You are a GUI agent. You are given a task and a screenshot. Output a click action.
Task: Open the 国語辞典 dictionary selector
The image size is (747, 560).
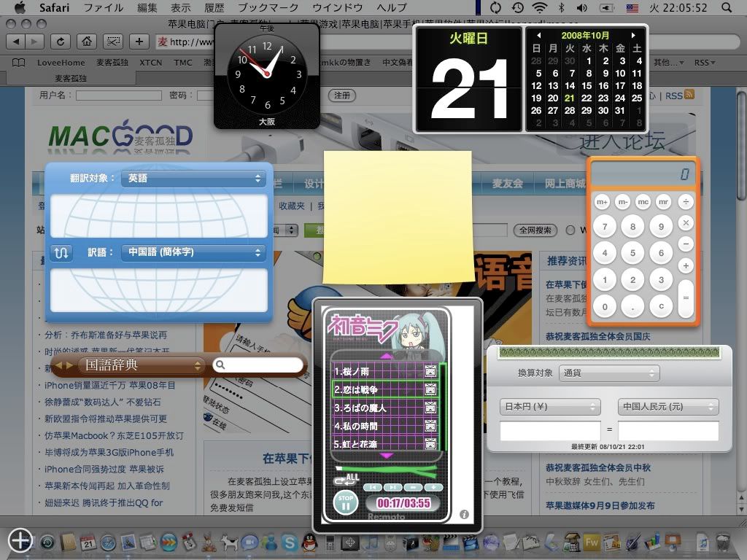point(142,365)
